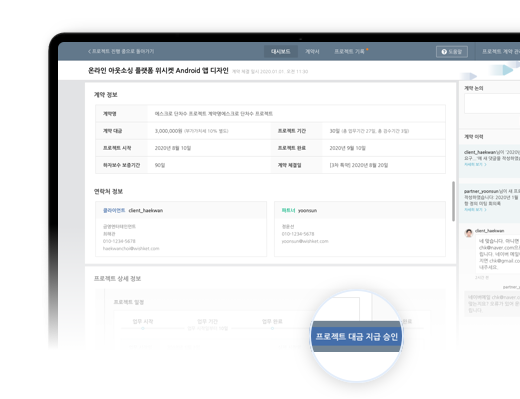Click the 90일 warranty period value
This screenshot has width=520, height=399.
[x=160, y=165]
